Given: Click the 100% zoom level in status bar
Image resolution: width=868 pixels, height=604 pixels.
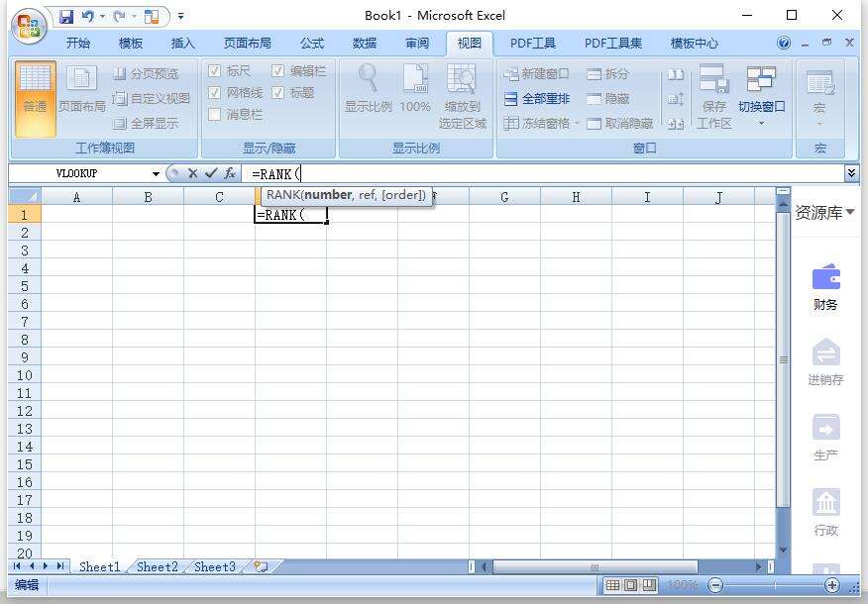Looking at the screenshot, I should [x=683, y=584].
